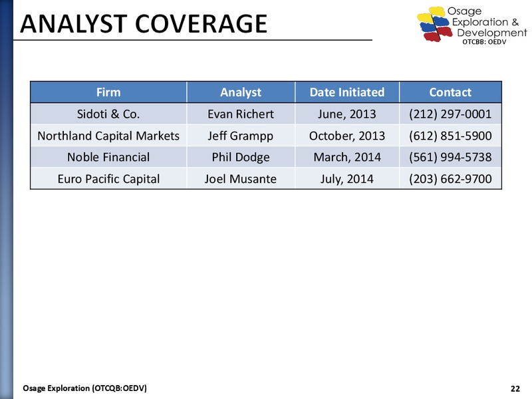This screenshot has width=532, height=399.
Task: Select the 'March, 2014' date cell
Action: 346,157
